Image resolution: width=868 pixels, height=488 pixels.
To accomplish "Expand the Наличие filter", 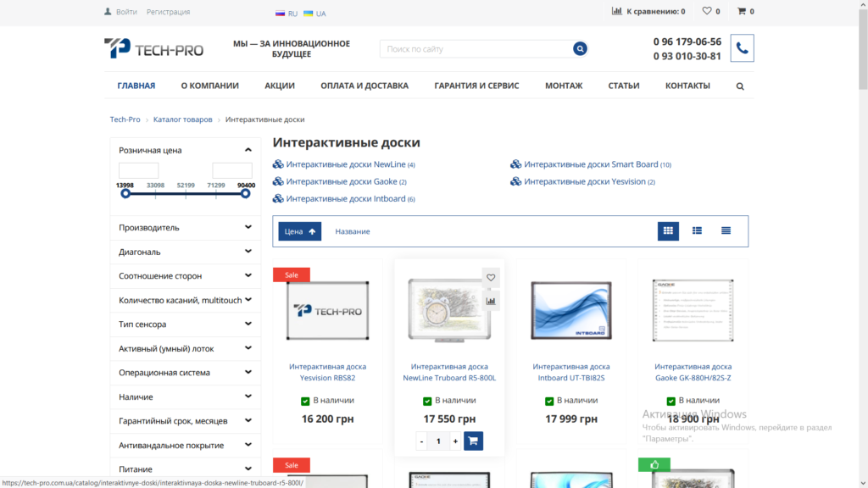I will tap(248, 396).
